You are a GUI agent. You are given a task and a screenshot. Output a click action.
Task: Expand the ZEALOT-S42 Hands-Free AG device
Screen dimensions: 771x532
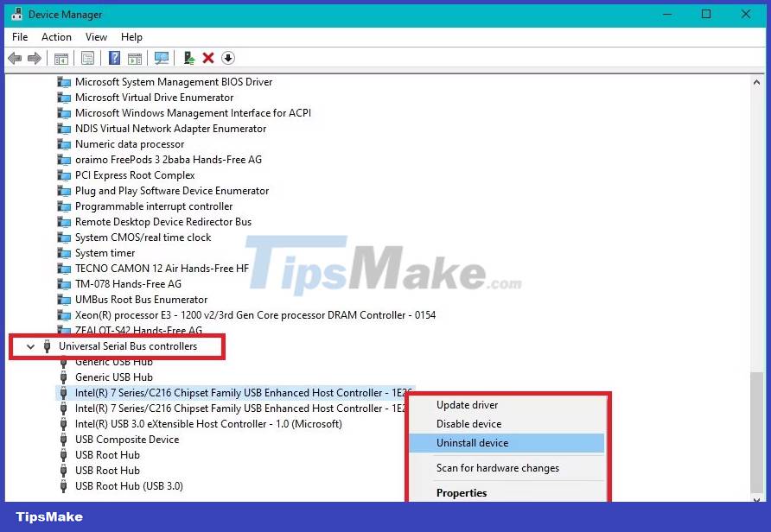(x=48, y=330)
